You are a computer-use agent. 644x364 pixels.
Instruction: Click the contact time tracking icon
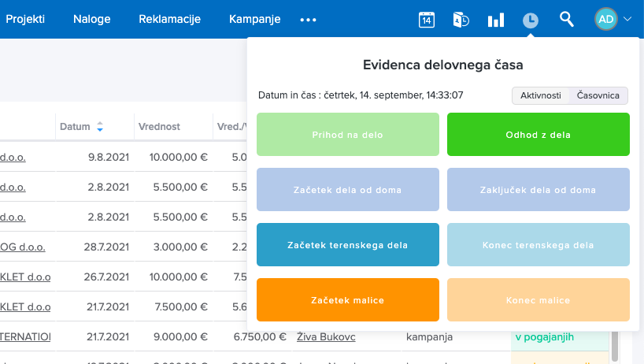[461, 20]
